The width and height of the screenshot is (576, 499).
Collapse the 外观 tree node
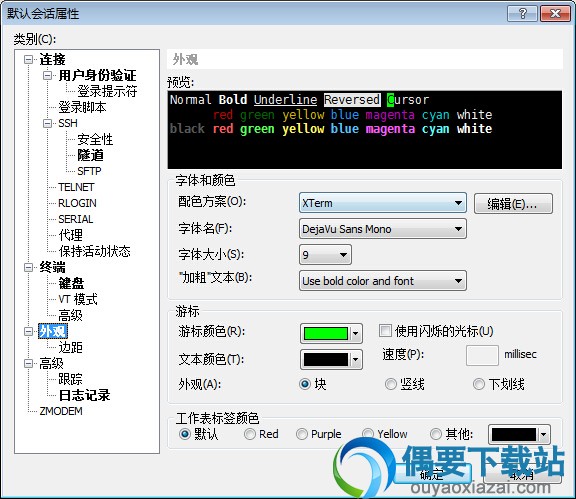click(x=28, y=331)
